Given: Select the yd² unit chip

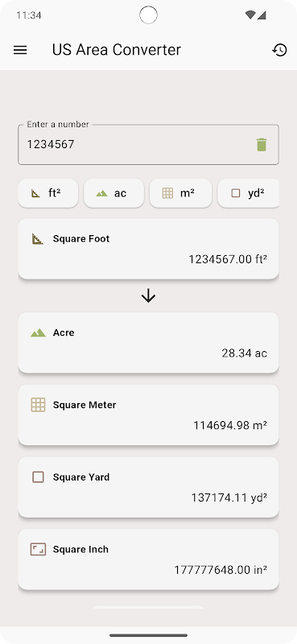Looking at the screenshot, I should [248, 193].
